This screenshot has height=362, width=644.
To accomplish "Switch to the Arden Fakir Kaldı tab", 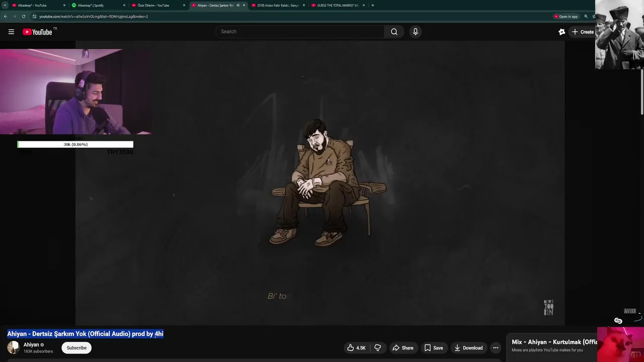I will point(278,5).
